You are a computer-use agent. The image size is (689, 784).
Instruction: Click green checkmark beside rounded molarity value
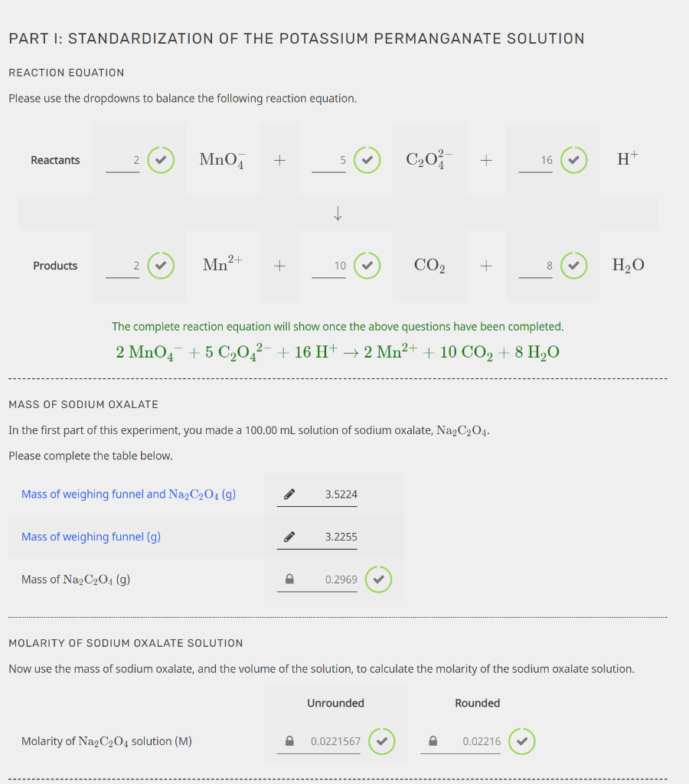click(521, 741)
